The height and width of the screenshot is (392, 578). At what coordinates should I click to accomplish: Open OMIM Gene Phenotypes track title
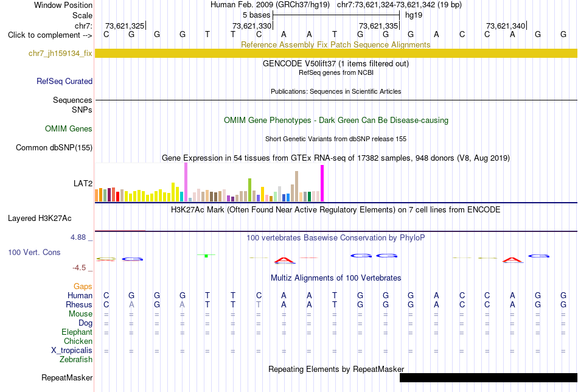[336, 121]
